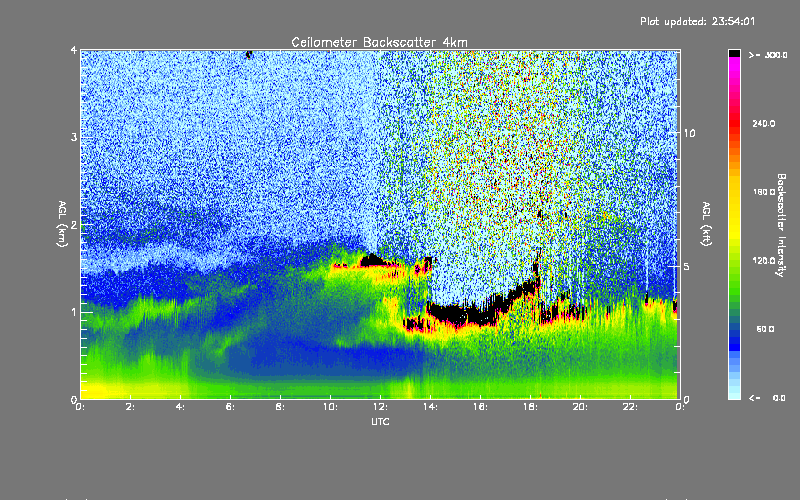Image resolution: width=800 pixels, height=500 pixels.
Task: Click the 'Plot updated: 23:54:01' timestamp text
Action: click(x=697, y=21)
